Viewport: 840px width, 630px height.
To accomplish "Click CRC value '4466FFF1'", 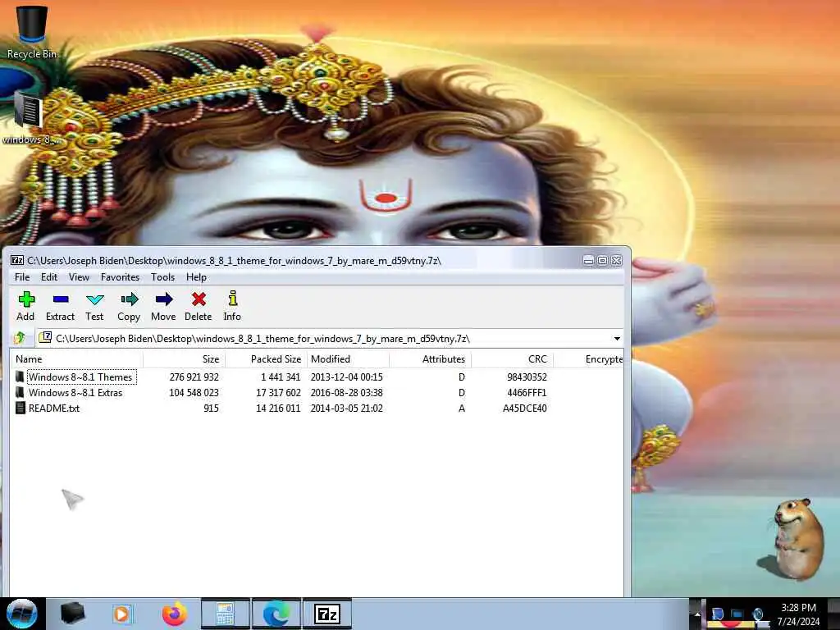I will 527,393.
